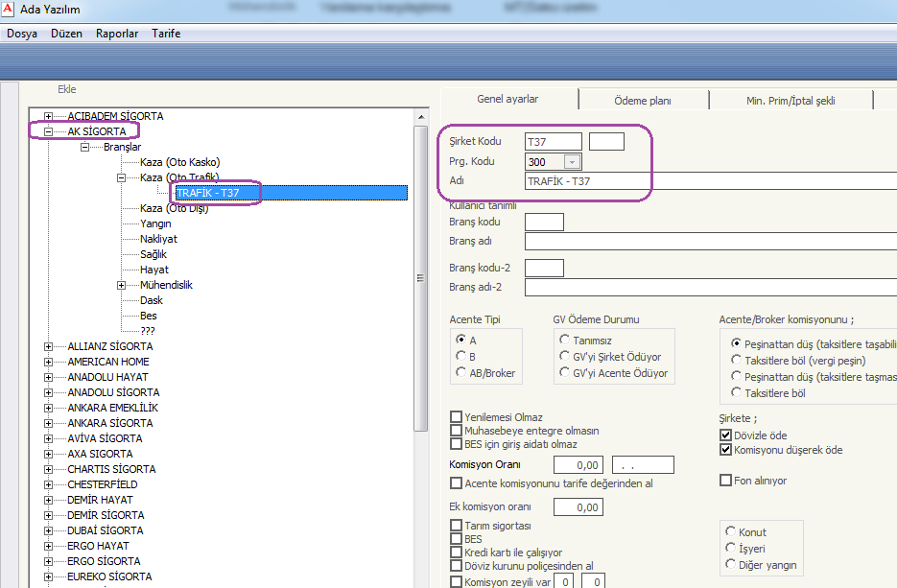Click the tree panel vertical scrollbar

(x=420, y=278)
